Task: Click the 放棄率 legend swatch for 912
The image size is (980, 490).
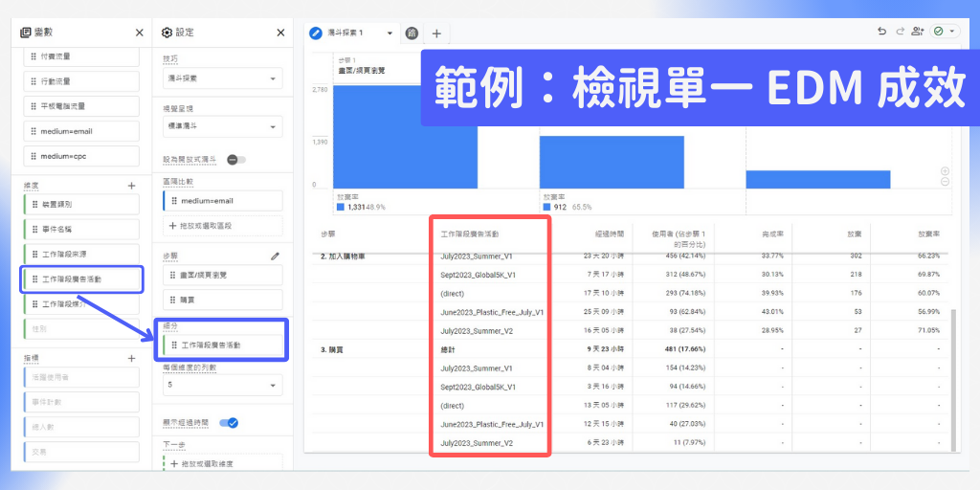Action: tap(547, 207)
